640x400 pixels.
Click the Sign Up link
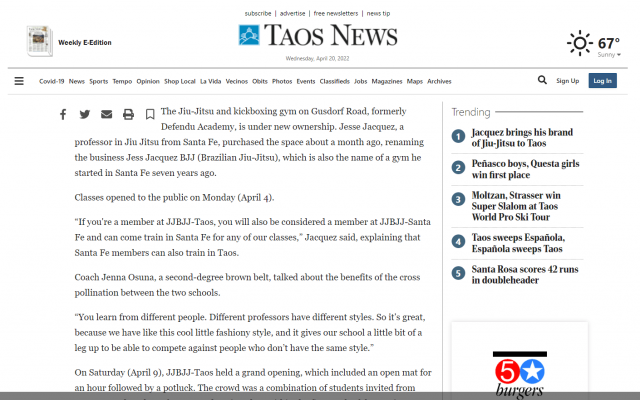567,81
